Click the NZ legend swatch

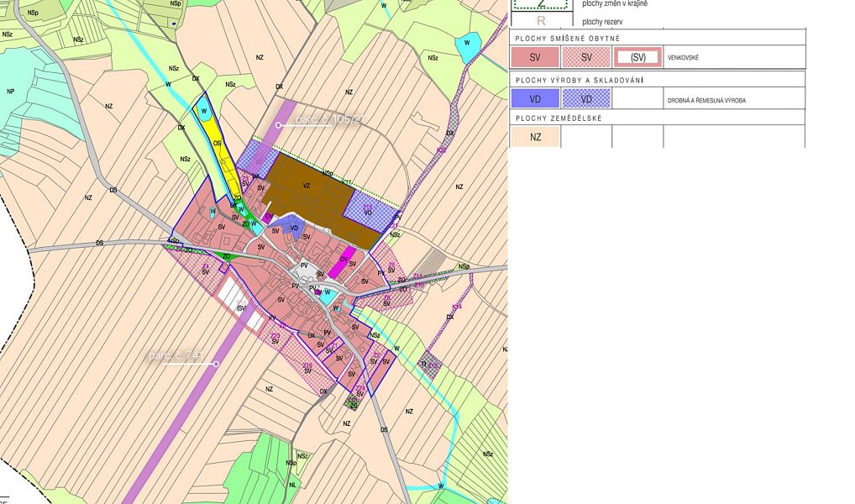(x=535, y=137)
